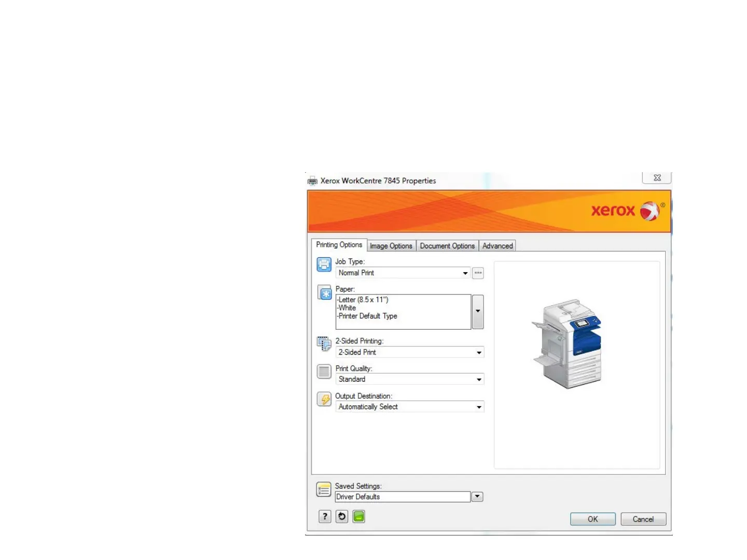Screen dimensions: 747x560
Task: Open the 2-Sided Printing dropdown
Action: 410,352
